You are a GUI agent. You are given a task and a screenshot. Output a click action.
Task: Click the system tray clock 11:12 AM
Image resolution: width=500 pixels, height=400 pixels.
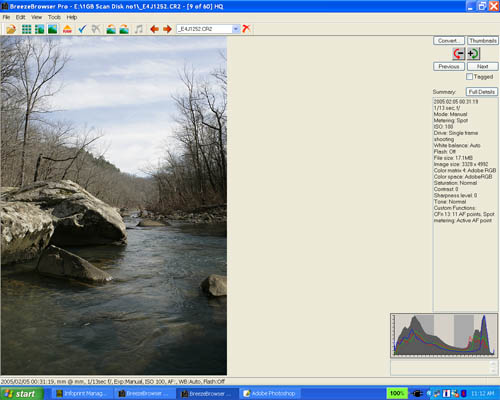(483, 394)
